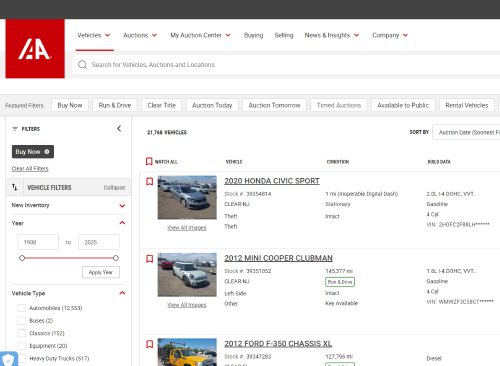Remove the Buy Now filter chip
Image resolution: width=500 pixels, height=366 pixels.
(47, 152)
